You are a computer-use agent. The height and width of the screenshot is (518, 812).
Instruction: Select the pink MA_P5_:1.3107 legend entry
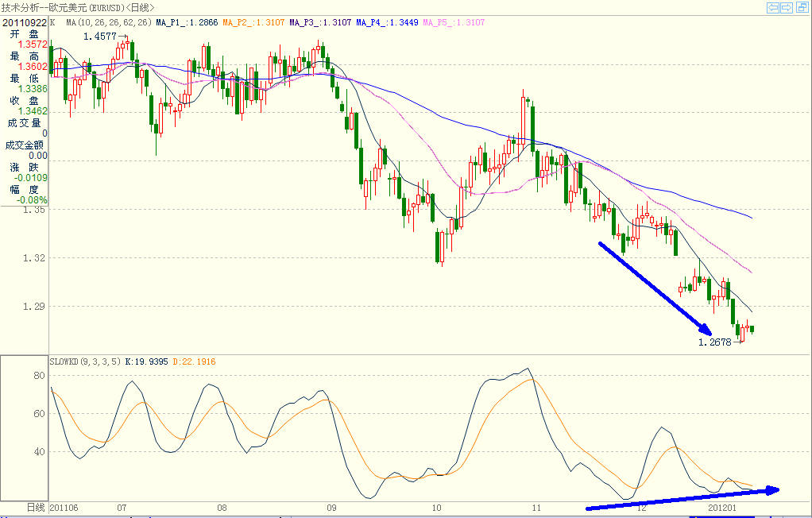coord(454,23)
